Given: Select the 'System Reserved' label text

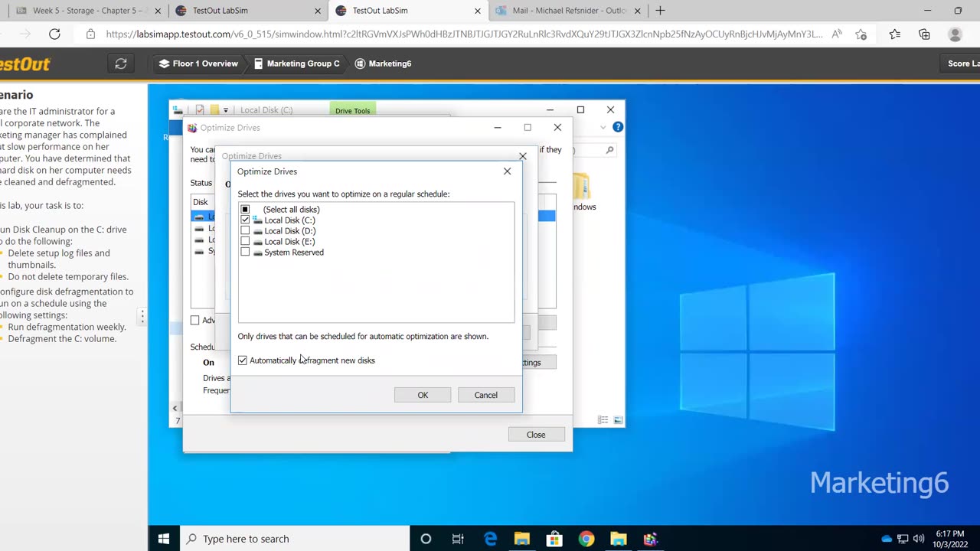Looking at the screenshot, I should (294, 252).
